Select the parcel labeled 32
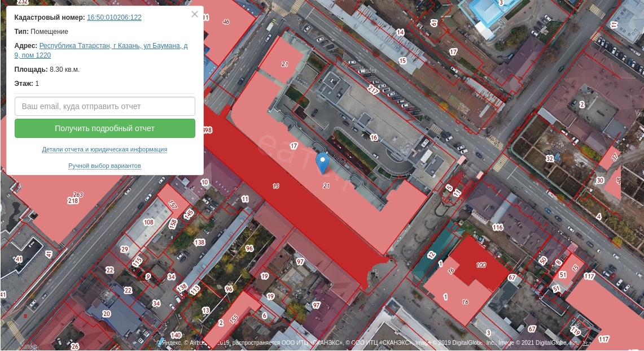The width and height of the screenshot is (644, 351). (549, 159)
